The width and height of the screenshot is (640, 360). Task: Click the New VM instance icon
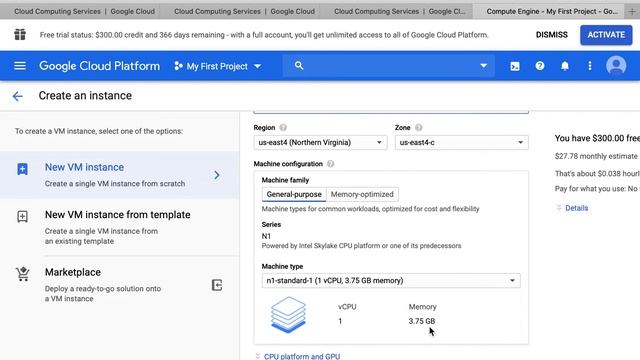pos(22,169)
